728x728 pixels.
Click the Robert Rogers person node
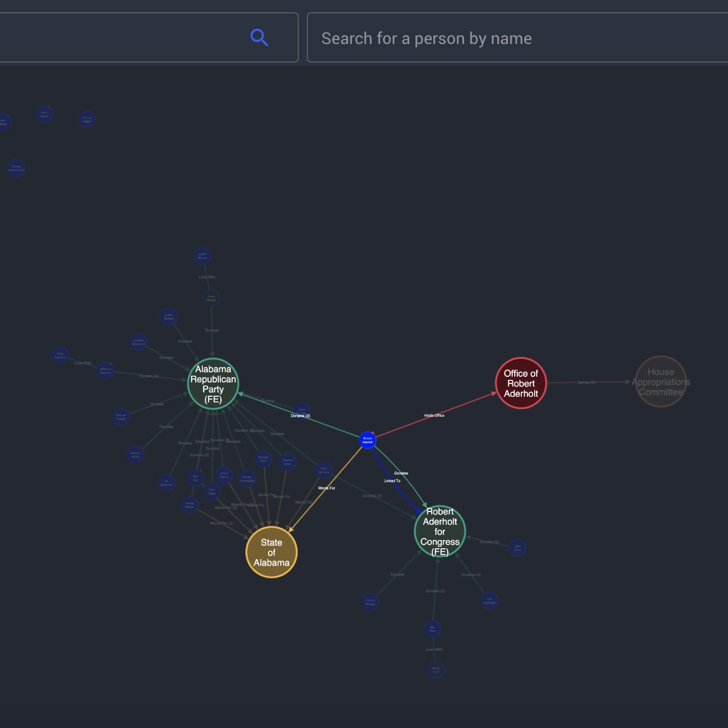87,119
